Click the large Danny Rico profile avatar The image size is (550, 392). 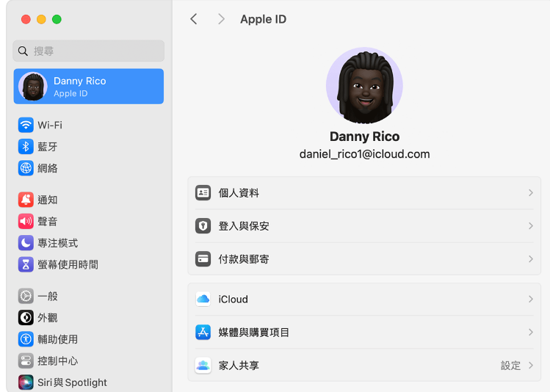pos(364,86)
